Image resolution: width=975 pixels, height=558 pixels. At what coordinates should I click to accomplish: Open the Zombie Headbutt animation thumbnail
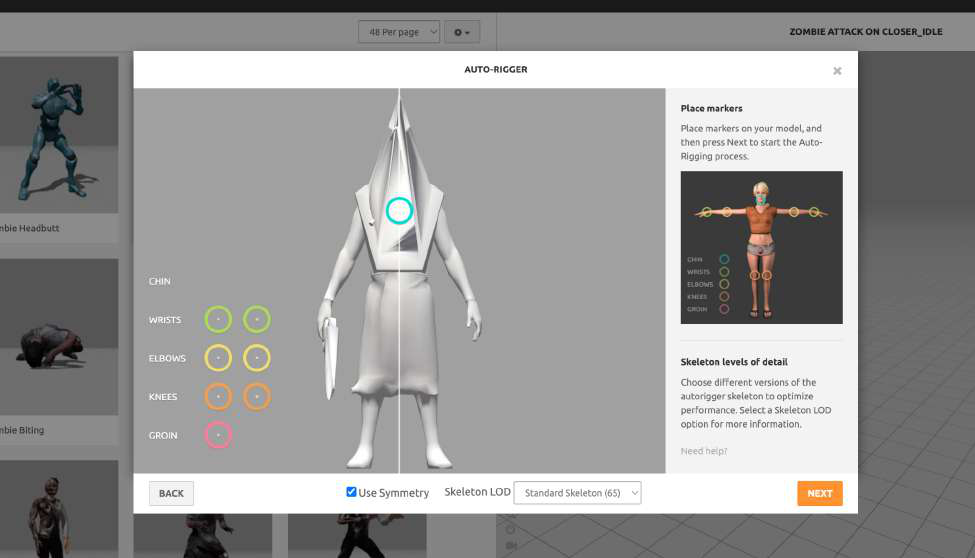pos(59,135)
